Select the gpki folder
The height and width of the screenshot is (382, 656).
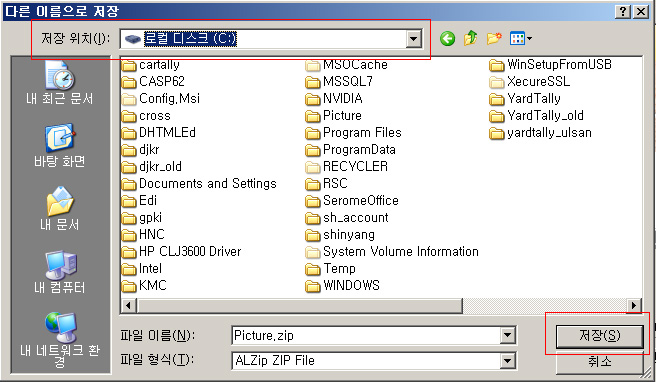point(142,218)
